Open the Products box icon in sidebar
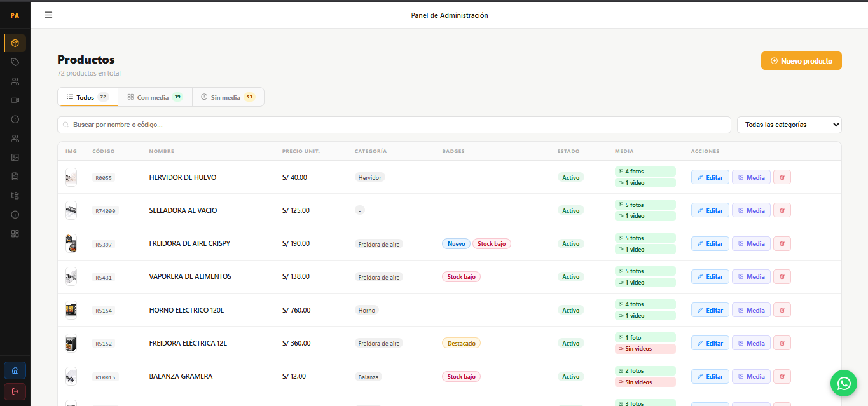The height and width of the screenshot is (406, 868). click(15, 43)
